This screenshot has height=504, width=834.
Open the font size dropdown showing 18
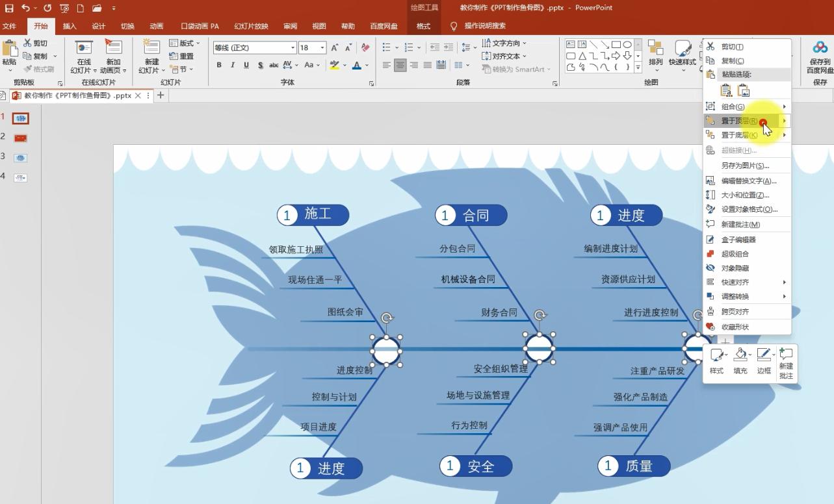point(322,48)
